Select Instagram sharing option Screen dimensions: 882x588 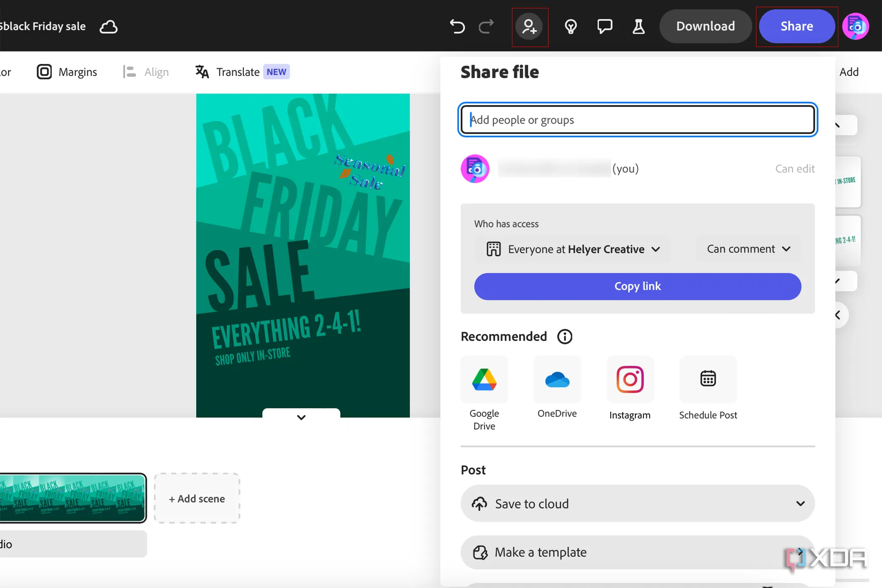pos(630,379)
